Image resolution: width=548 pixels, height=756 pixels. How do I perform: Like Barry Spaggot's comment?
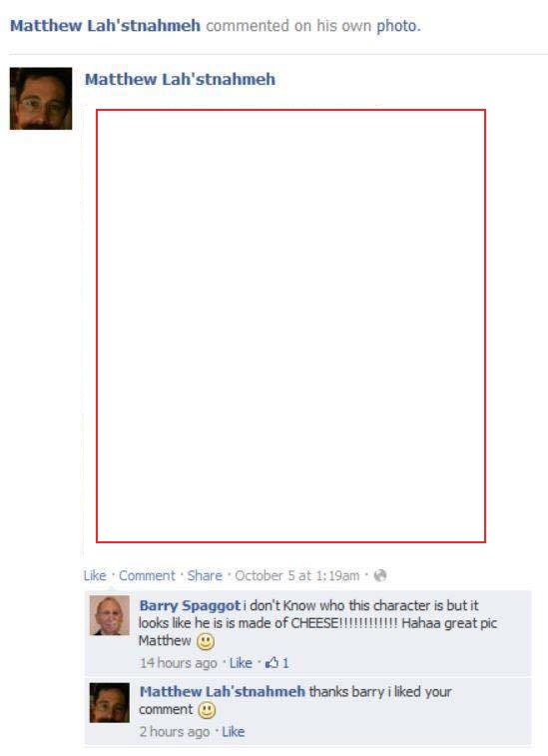coord(241,663)
